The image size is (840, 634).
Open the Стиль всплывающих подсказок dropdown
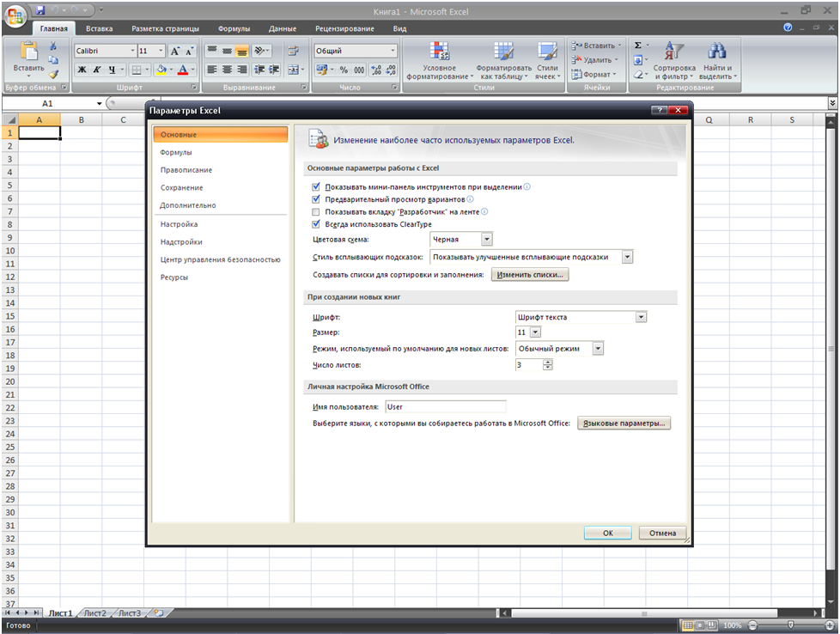[627, 257]
